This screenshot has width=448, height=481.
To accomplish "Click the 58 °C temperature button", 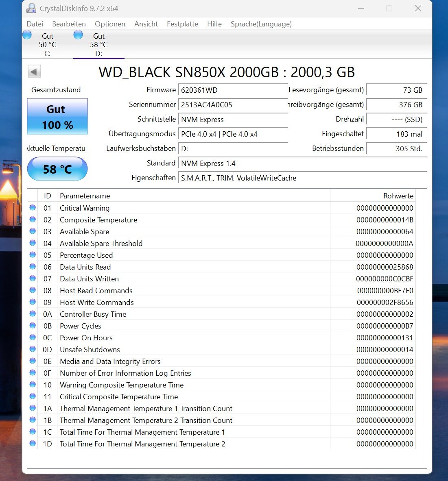I will 57,169.
